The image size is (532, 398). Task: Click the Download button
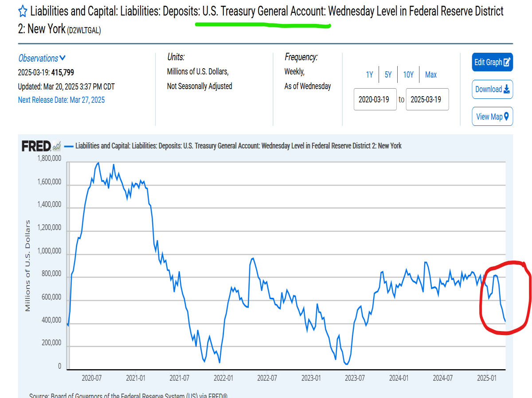pyautogui.click(x=493, y=89)
